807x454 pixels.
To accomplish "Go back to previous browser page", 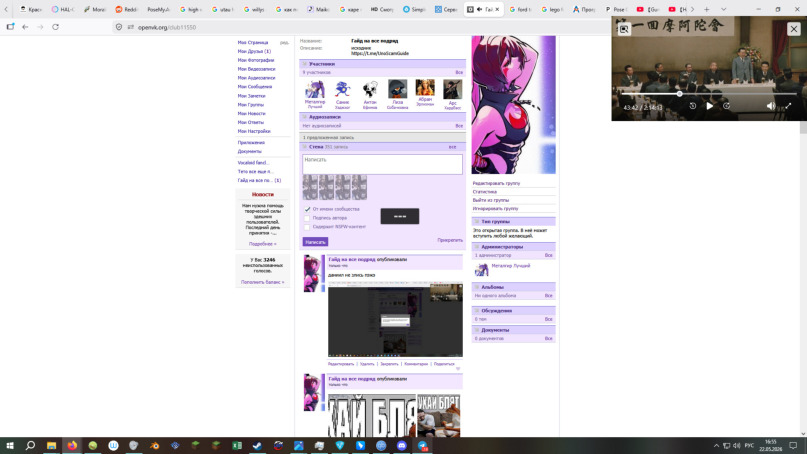I will [25, 27].
